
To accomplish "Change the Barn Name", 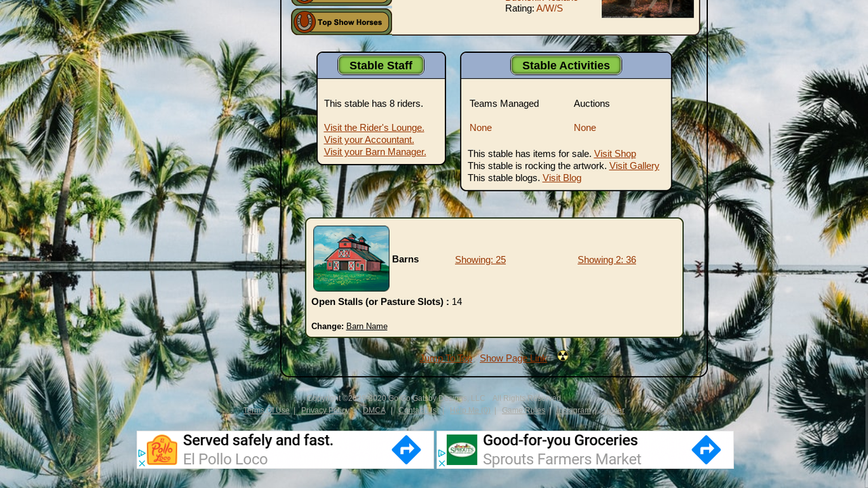I will click(367, 326).
